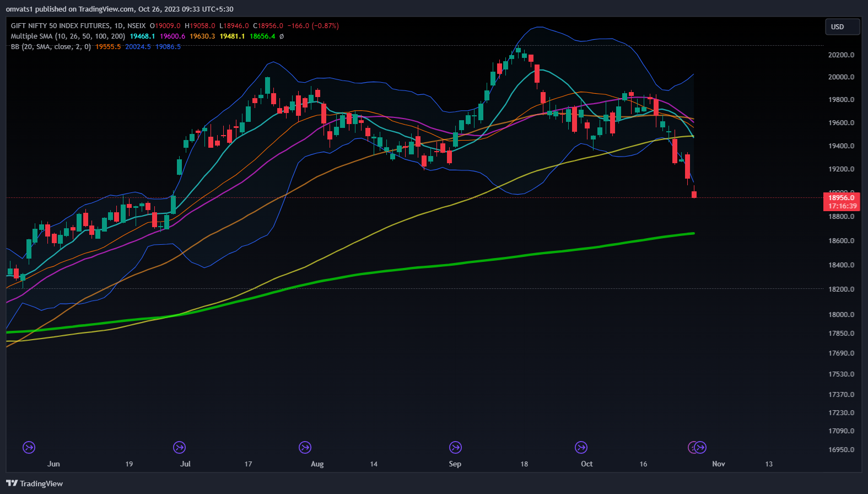Click the cyan SMA value 19468.1
This screenshot has height=494, width=868.
click(x=142, y=36)
